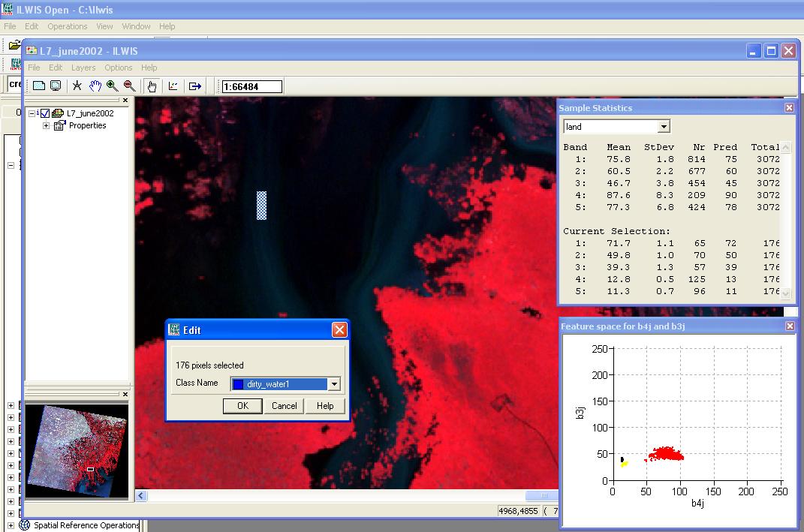Screen dimensions: 804x532
Task: Activate the Zoom In magnifier tool
Action: pos(112,86)
